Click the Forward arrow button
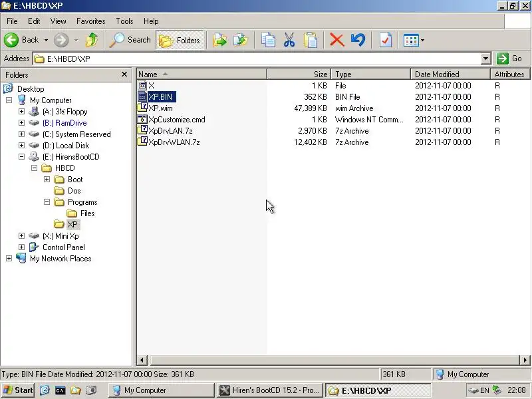 [x=61, y=40]
